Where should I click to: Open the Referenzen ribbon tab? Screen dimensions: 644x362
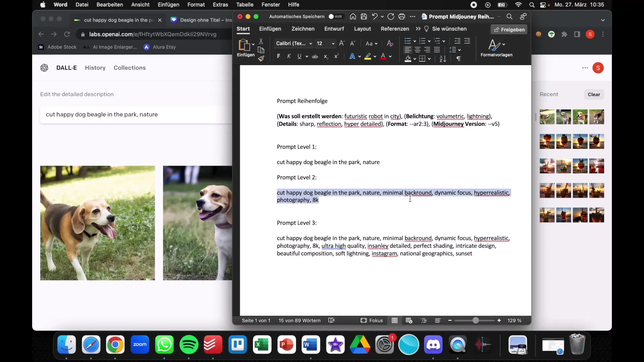tap(395, 29)
